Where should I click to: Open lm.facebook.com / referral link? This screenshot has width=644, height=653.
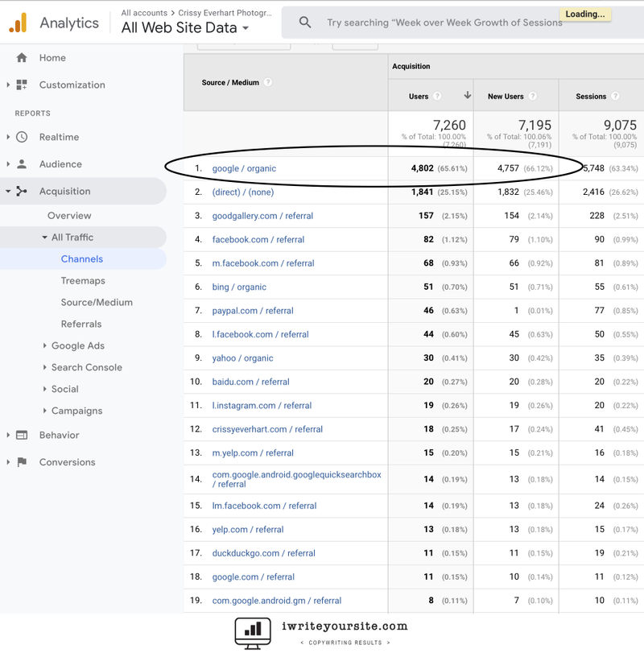tap(264, 506)
